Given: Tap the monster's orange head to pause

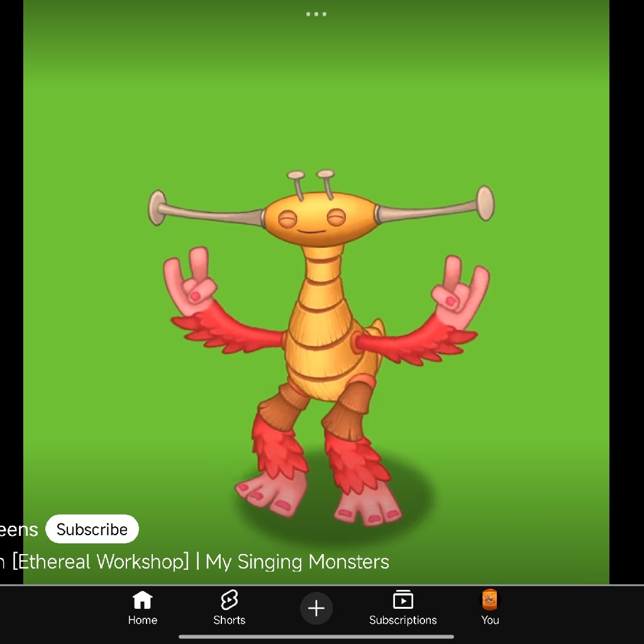Looking at the screenshot, I should coord(319,219).
